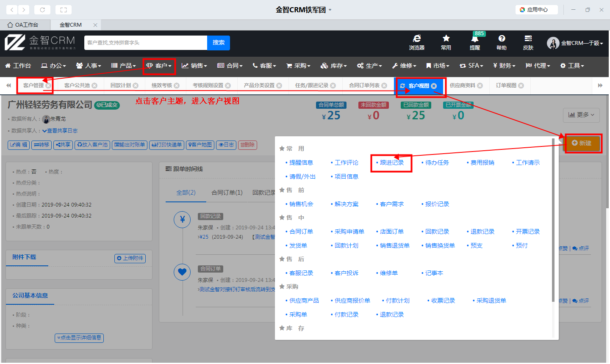Select the 合同订单(1) timeline tab
Viewport: 610px width, 364px height.
click(x=227, y=193)
